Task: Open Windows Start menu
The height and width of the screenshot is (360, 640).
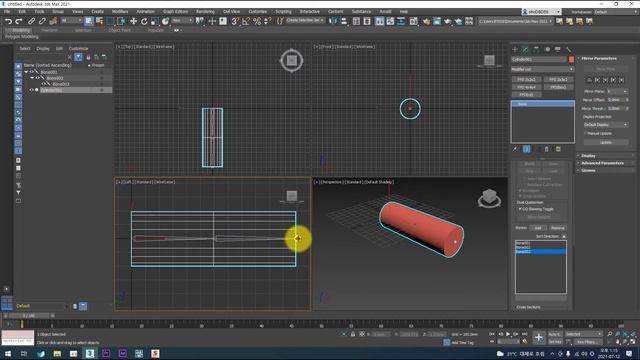Action: point(8,353)
